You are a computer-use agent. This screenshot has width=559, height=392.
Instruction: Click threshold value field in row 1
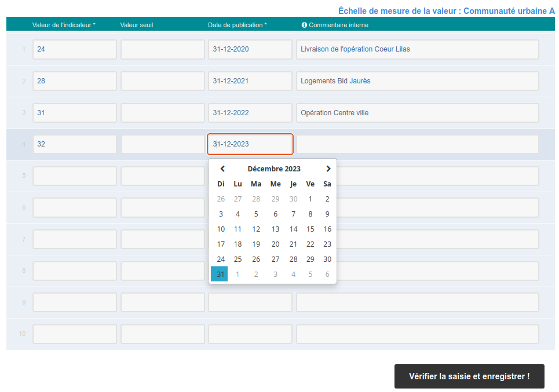coord(163,49)
